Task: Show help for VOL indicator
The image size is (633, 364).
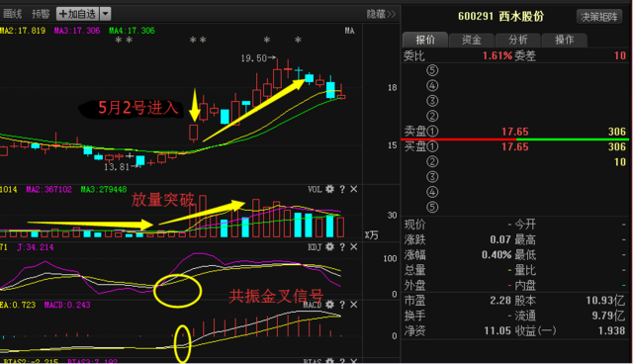Action: 342,189
